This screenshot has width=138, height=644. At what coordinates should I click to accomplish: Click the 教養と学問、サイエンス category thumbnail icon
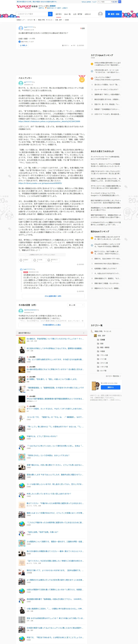[92, 331]
